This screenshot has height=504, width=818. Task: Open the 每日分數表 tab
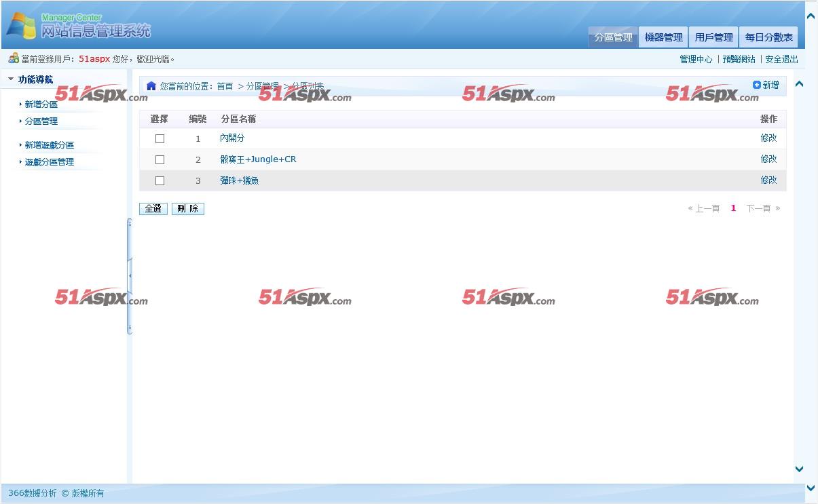pos(768,37)
